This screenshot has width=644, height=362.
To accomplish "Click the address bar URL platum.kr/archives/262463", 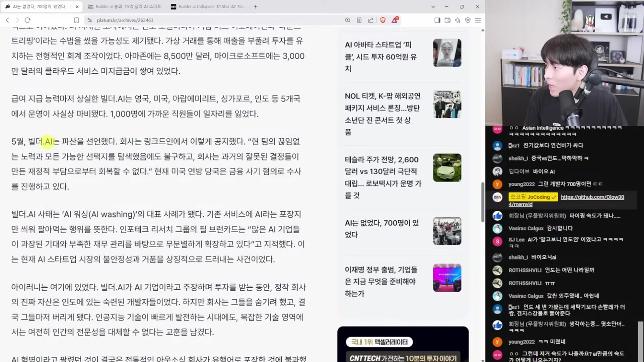I will 125,20.
